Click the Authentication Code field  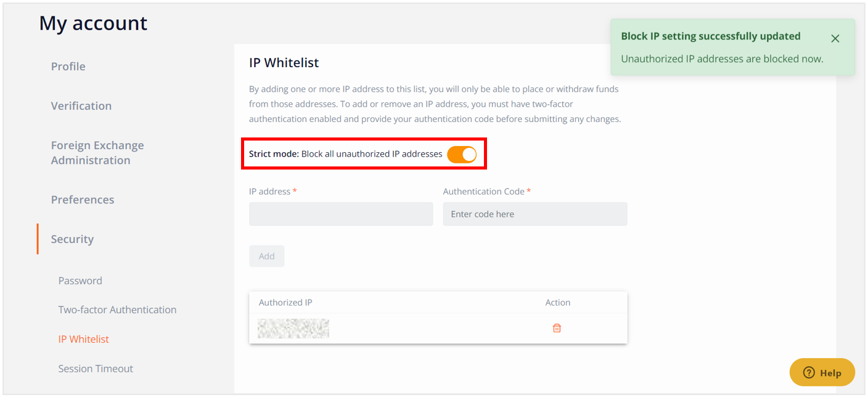pyautogui.click(x=535, y=214)
